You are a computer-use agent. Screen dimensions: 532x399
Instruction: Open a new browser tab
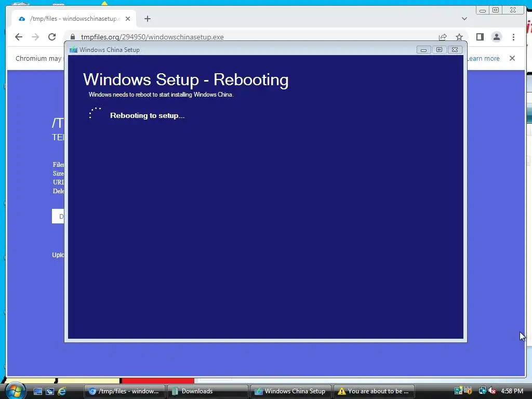coord(147,19)
